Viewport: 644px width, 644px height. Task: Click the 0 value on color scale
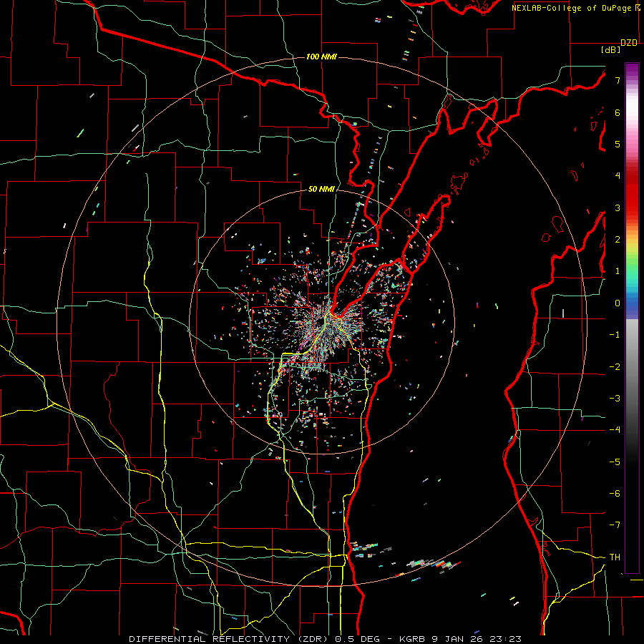[x=618, y=303]
